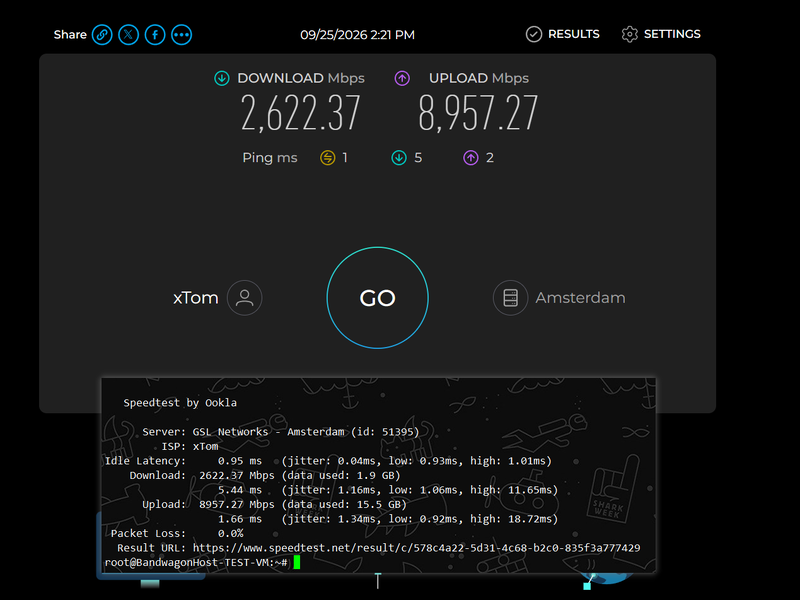Start a new test with GO

click(378, 298)
